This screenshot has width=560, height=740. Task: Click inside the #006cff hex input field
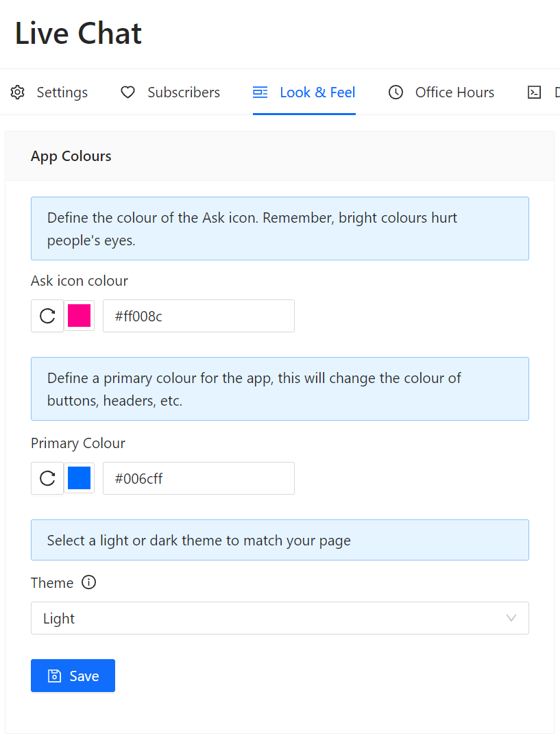pyautogui.click(x=199, y=478)
